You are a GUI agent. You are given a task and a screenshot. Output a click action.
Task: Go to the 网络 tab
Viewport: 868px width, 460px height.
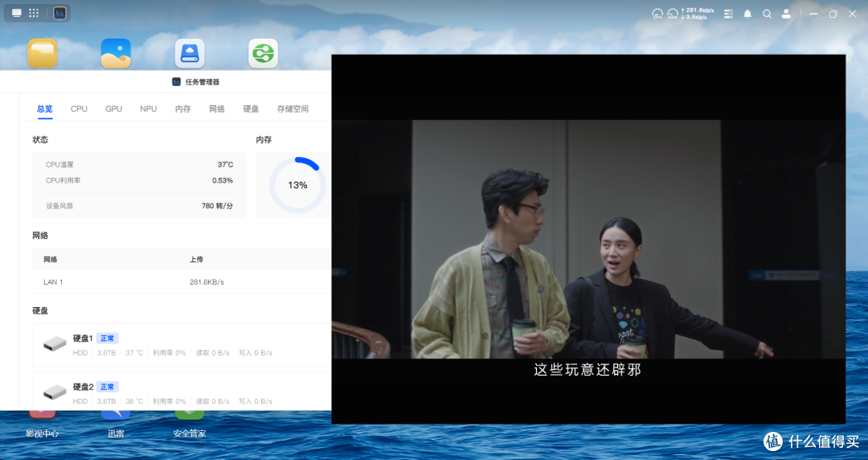click(217, 109)
